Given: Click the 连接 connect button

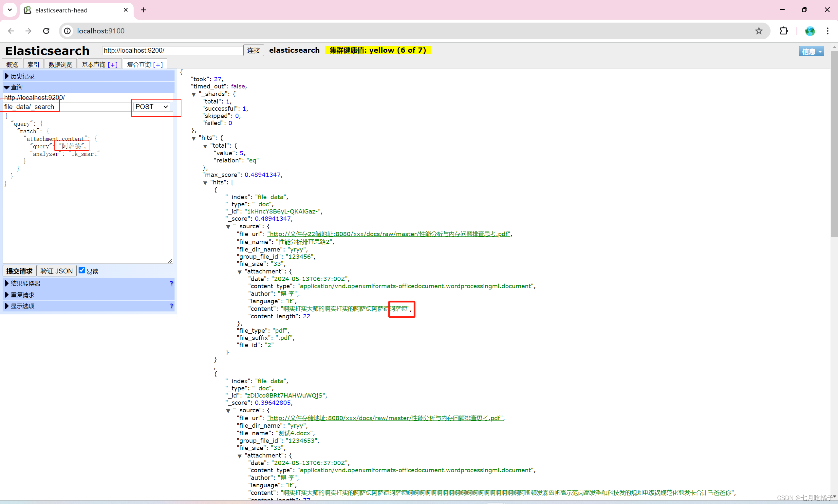Looking at the screenshot, I should click(254, 51).
